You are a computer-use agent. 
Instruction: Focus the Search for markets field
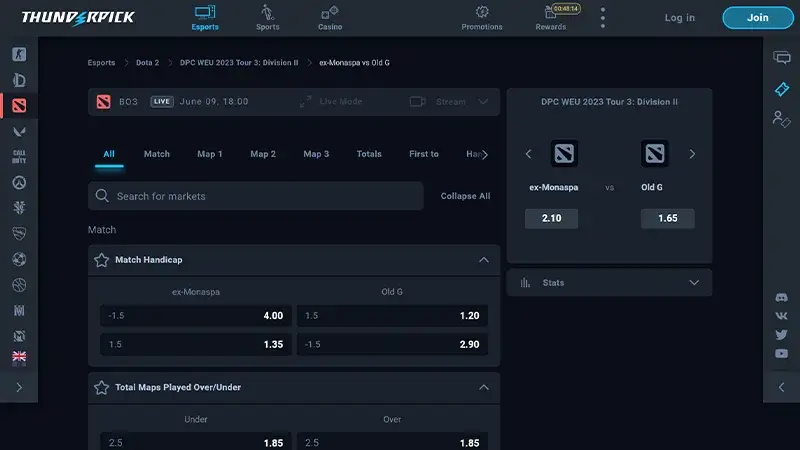tap(256, 196)
